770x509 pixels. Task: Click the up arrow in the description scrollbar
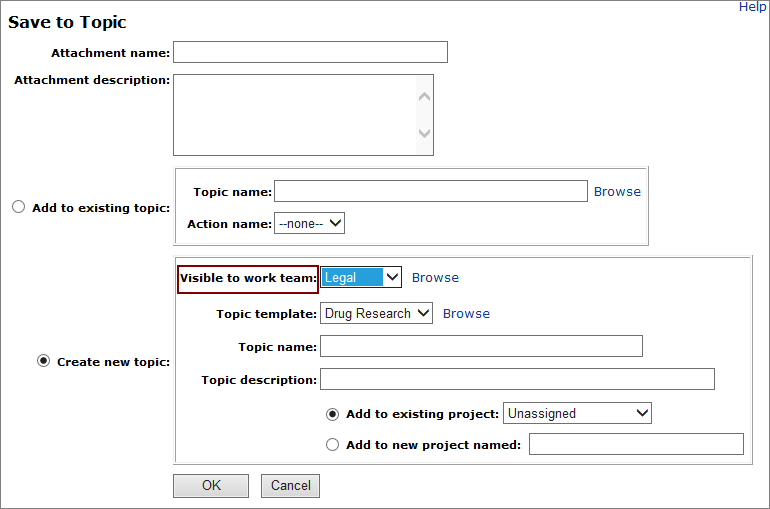click(424, 97)
